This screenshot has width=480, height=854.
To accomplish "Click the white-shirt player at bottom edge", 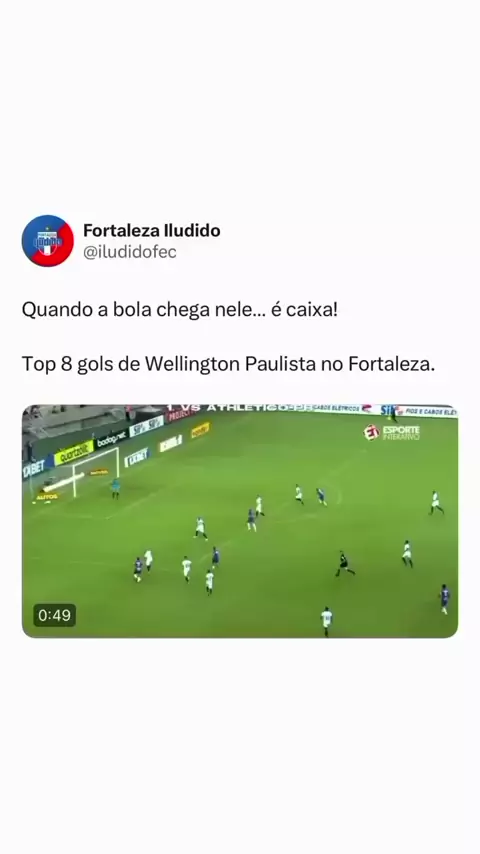I will pyautogui.click(x=326, y=621).
